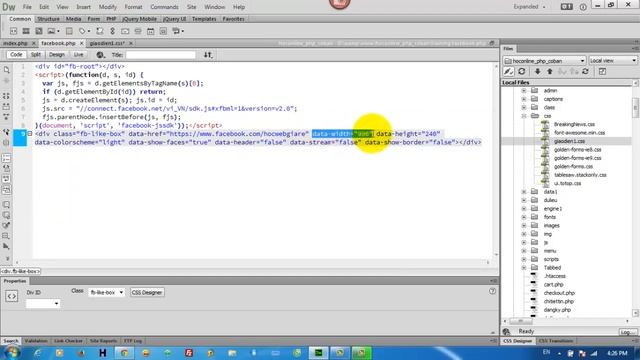Open the Div ID dropdown
Screen dimensions: 640x360
42,303
